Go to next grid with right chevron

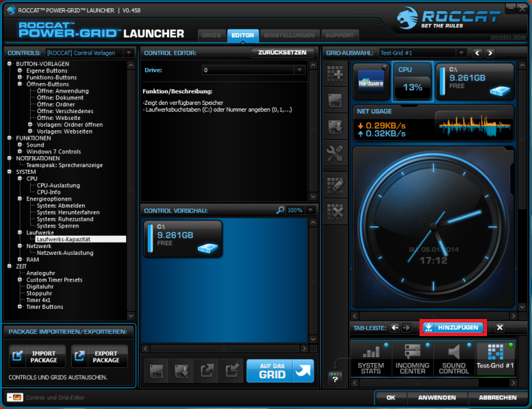[x=490, y=53]
